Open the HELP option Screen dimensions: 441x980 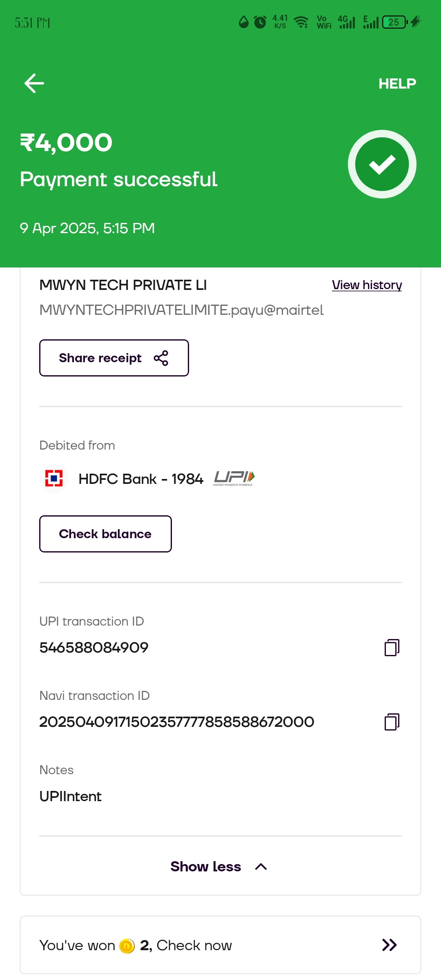[x=397, y=84]
